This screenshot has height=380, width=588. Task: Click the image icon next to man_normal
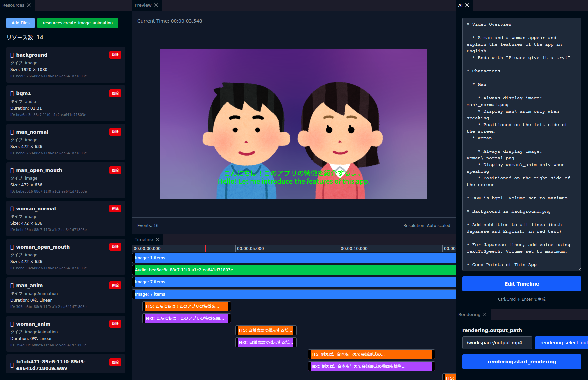click(x=12, y=132)
